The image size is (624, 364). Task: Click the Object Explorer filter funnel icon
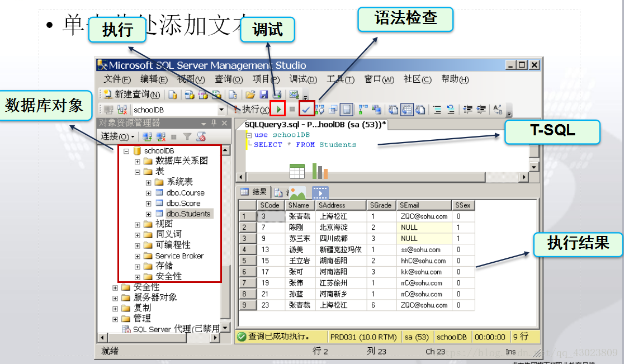[x=187, y=137]
